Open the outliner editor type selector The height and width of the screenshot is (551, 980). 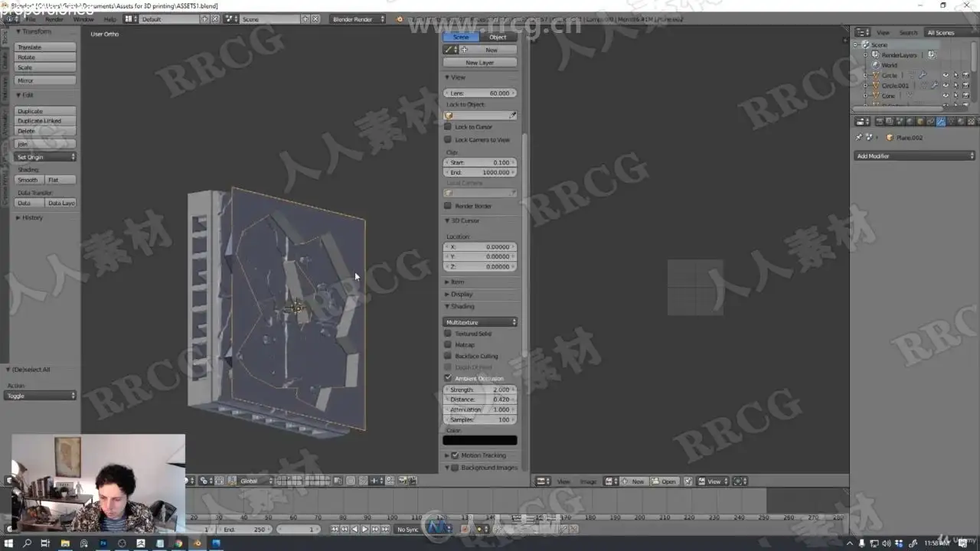863,32
